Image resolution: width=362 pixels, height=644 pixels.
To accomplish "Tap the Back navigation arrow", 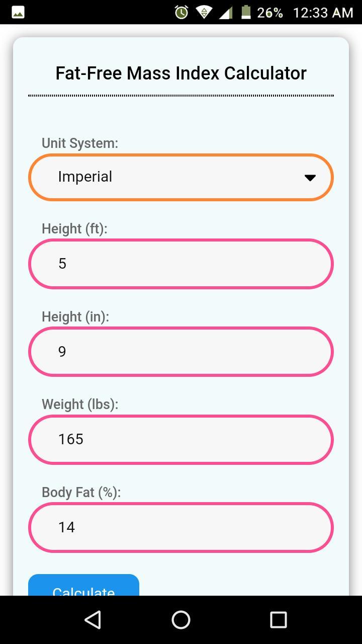I will coord(93,620).
